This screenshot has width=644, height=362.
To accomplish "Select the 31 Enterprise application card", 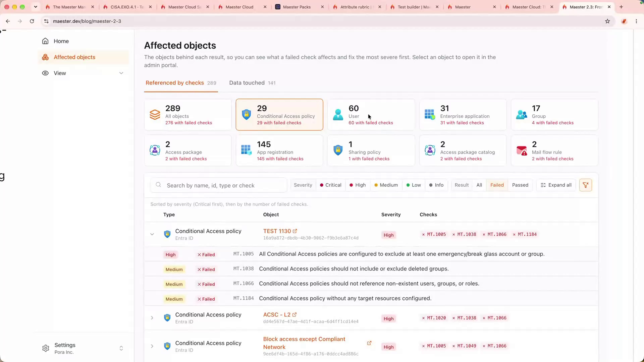I will [x=463, y=115].
